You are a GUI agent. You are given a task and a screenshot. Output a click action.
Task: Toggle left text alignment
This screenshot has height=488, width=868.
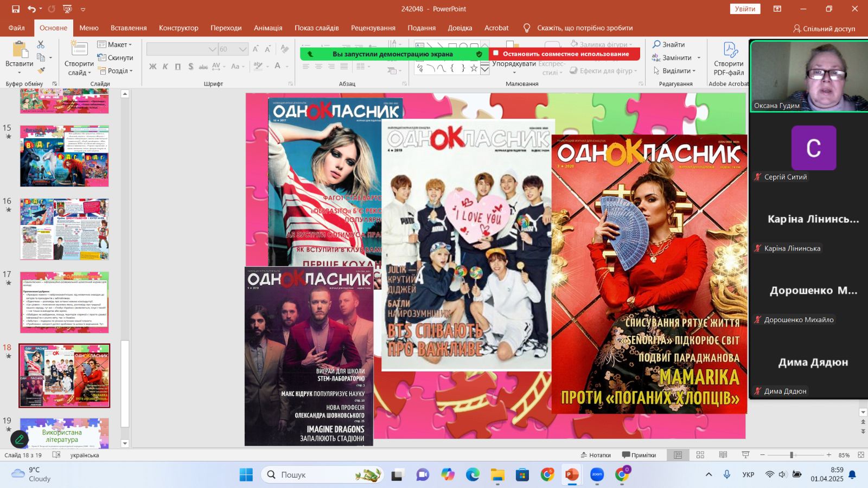click(x=306, y=66)
